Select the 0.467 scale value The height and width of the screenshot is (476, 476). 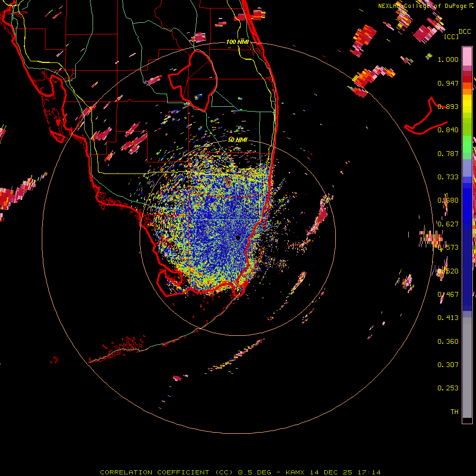448,295
